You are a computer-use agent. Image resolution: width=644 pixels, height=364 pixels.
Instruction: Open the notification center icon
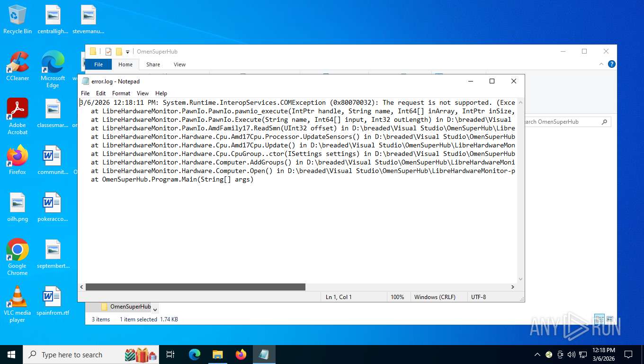pyautogui.click(x=628, y=355)
